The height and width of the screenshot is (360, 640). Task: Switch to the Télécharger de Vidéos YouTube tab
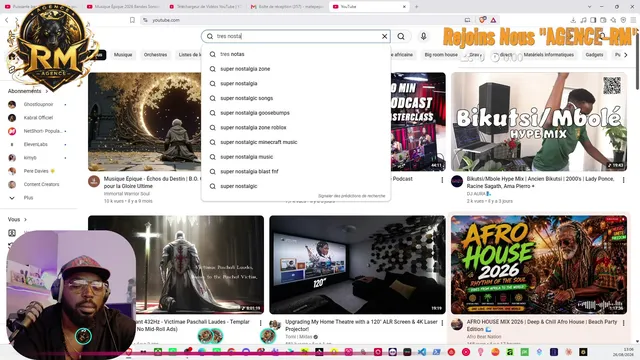pyautogui.click(x=205, y=7)
